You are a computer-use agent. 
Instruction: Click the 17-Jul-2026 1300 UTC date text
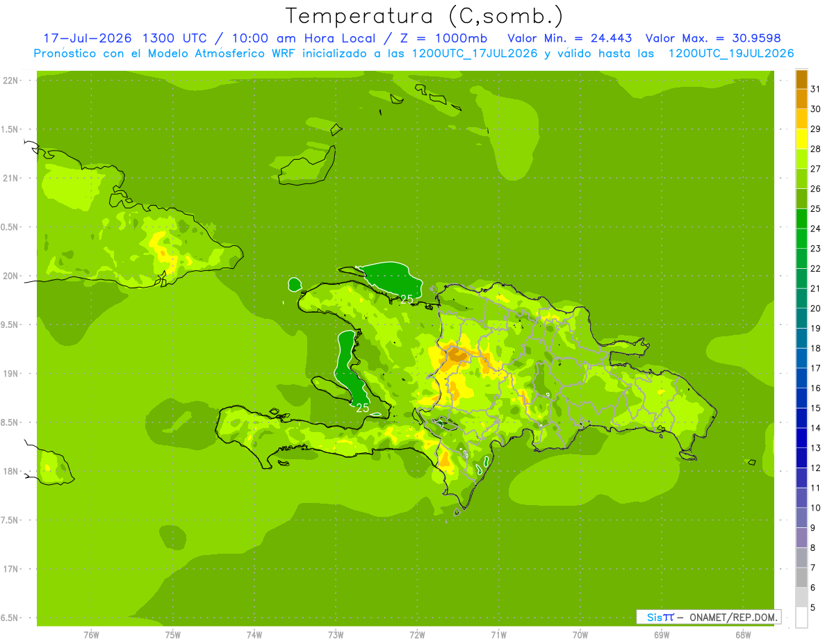[x=125, y=38]
